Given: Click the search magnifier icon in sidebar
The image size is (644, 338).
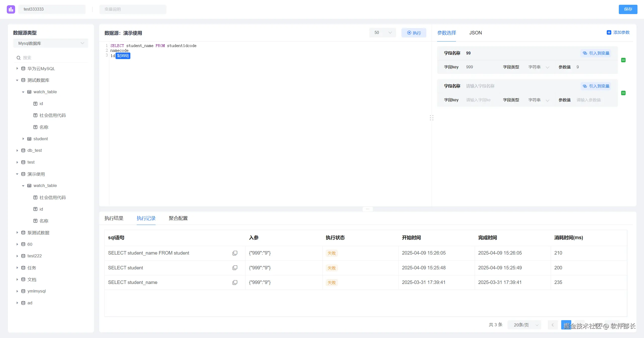Looking at the screenshot, I should (x=19, y=58).
